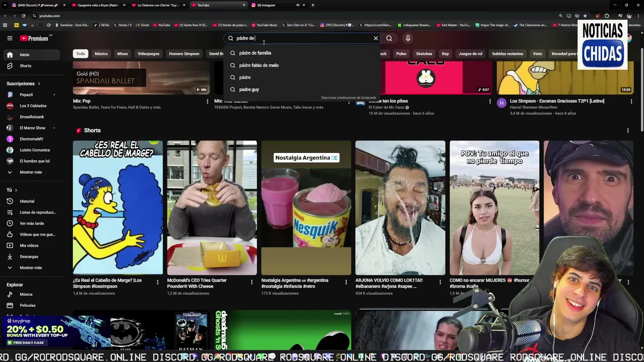644x362 pixels.
Task: Open options for McDonald's CEO short
Action: click(252, 282)
